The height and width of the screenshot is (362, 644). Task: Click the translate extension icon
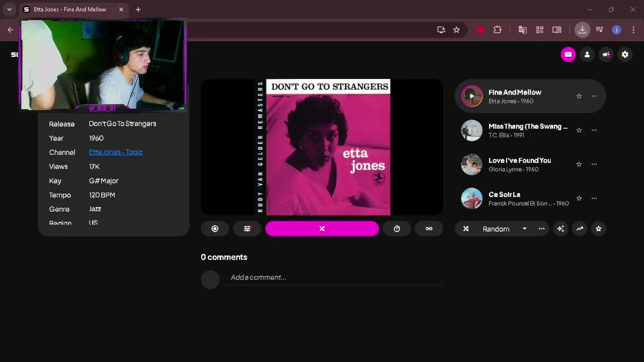523,30
